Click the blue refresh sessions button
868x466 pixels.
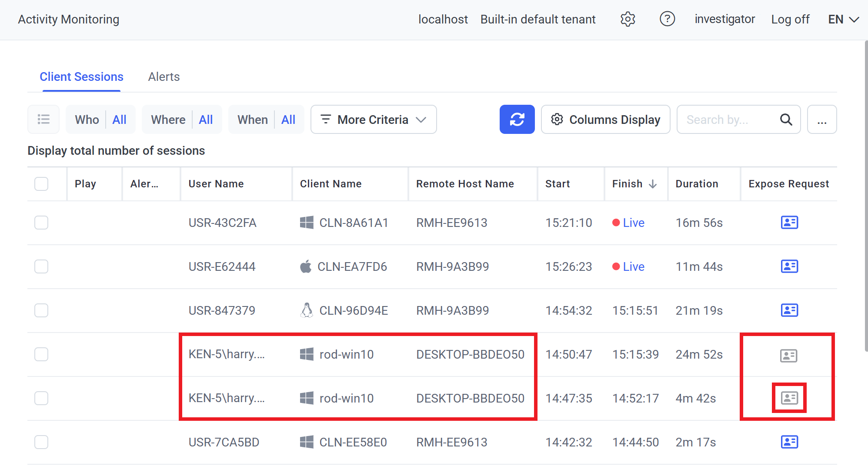(517, 120)
